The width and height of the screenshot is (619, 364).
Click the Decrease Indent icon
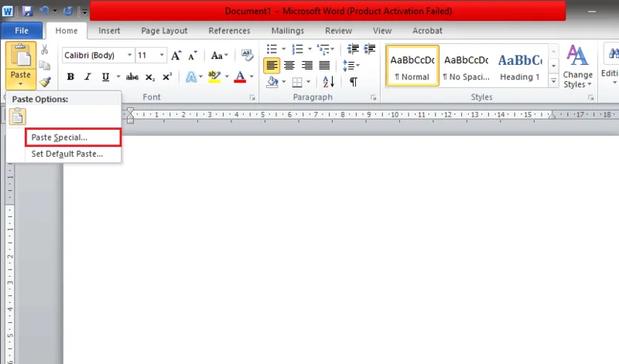[x=353, y=49]
